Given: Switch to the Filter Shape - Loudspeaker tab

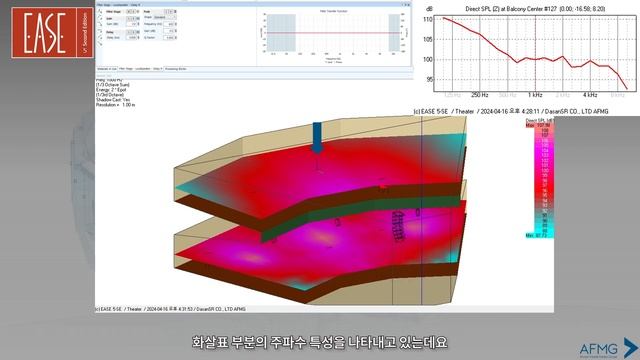Looking at the screenshot, I should (x=140, y=69).
